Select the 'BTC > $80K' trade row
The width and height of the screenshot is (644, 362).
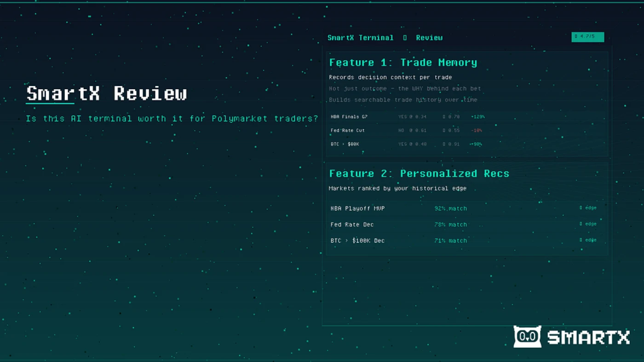(467, 144)
